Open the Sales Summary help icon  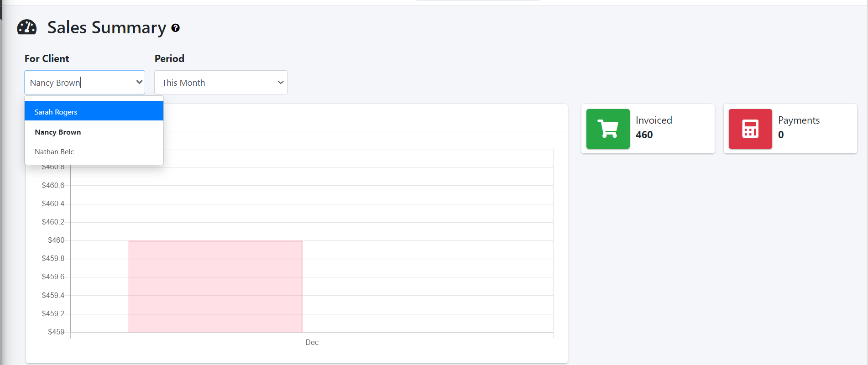[176, 28]
